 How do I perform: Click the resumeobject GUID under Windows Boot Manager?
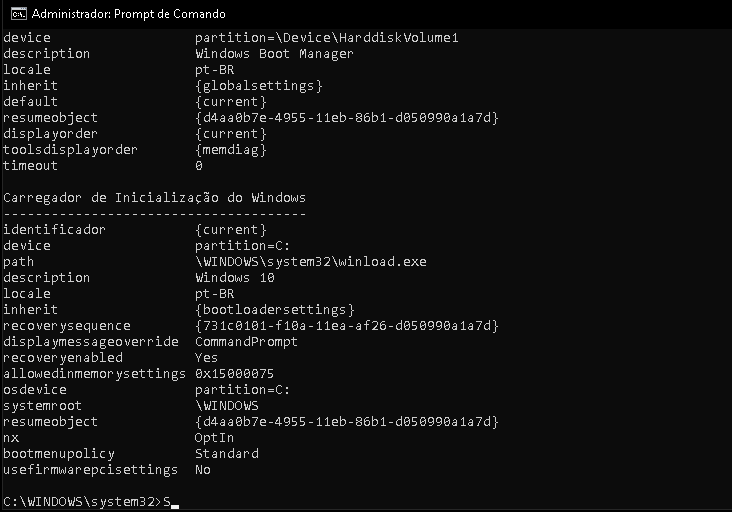tap(347, 118)
